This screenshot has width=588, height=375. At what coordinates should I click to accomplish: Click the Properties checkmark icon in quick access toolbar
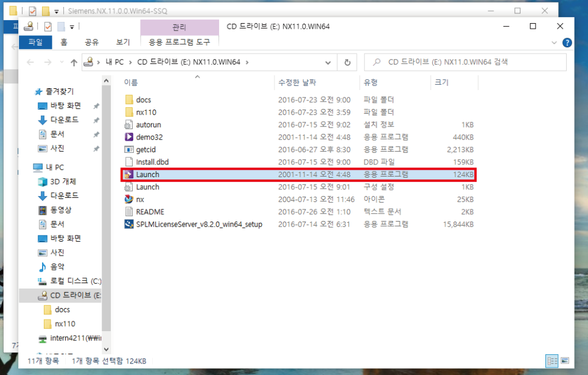[48, 27]
